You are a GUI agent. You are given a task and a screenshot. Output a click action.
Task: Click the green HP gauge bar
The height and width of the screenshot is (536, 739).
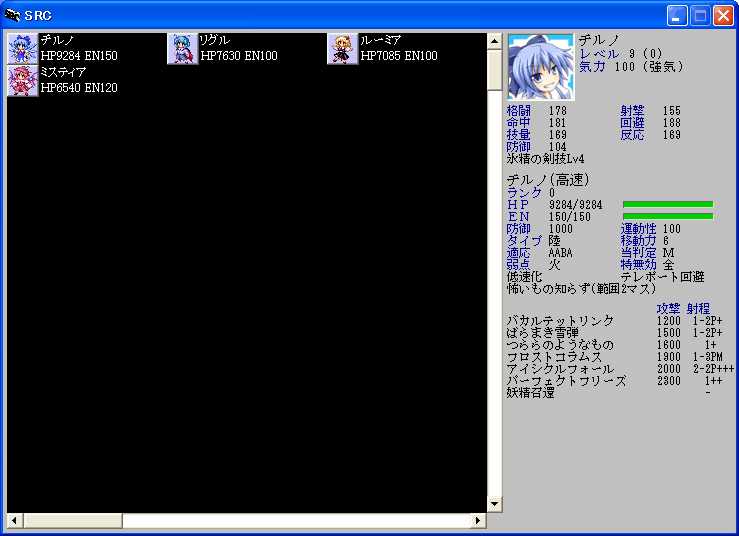point(667,204)
